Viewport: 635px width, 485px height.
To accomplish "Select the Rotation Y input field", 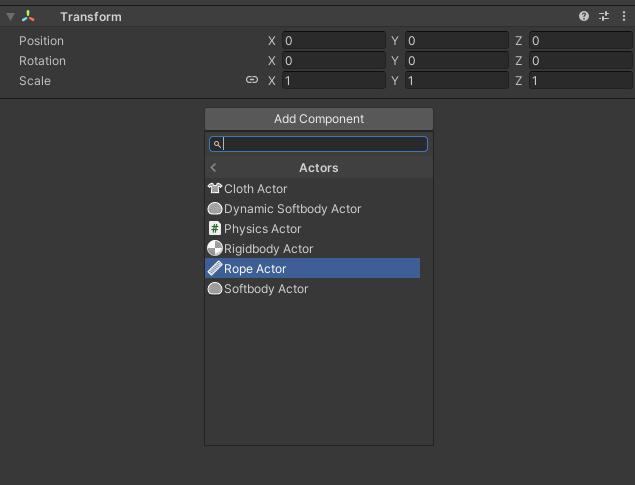I will (x=455, y=61).
